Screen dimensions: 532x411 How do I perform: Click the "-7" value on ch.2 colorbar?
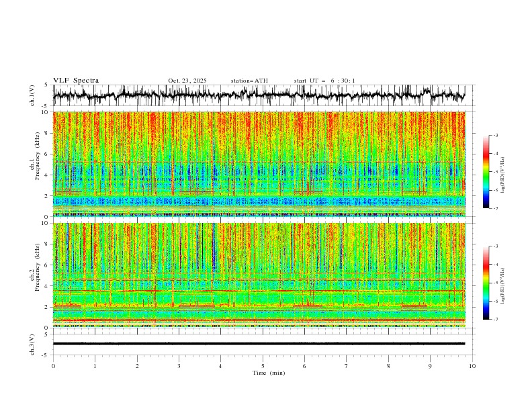[496, 319]
